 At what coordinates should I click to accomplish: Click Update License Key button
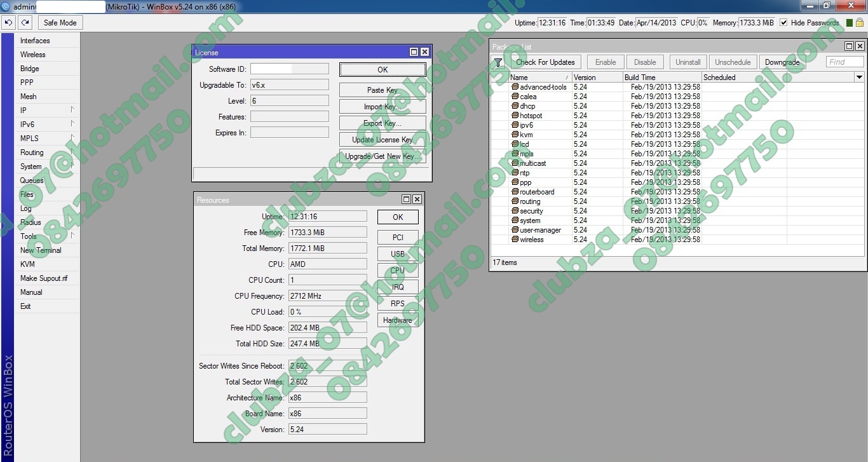(x=383, y=140)
